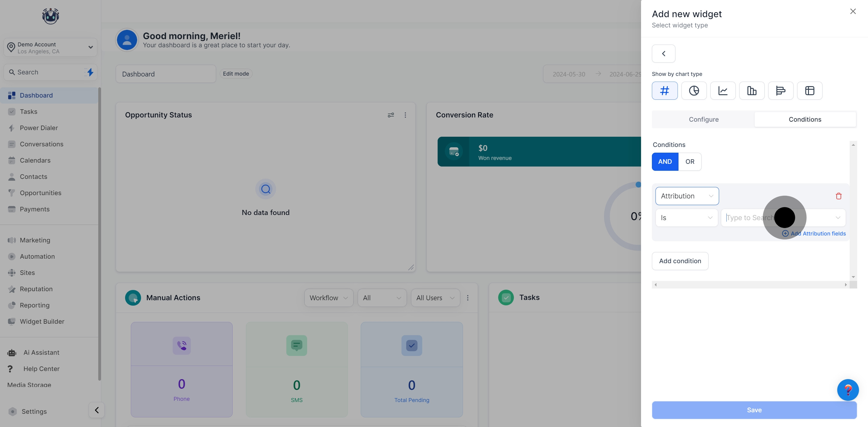Open the 'Is' operator dropdown
The height and width of the screenshot is (427, 868).
coord(686,218)
